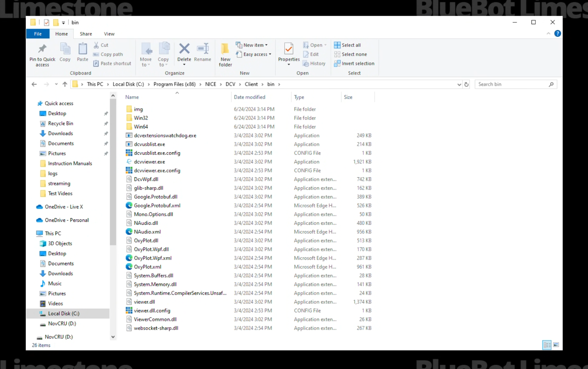The width and height of the screenshot is (588, 369).
Task: Go back with the left arrow
Action: coord(34,84)
